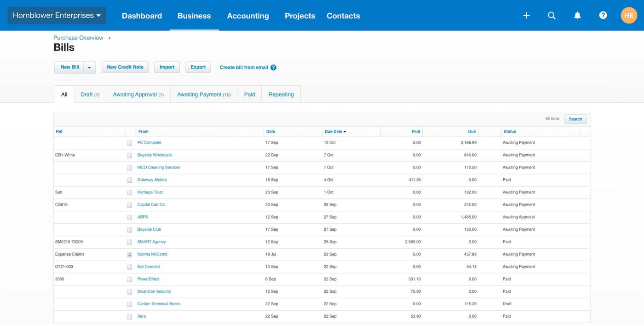Click the document icon for SMART Agency
Image resolution: width=644 pixels, height=326 pixels.
click(x=130, y=242)
